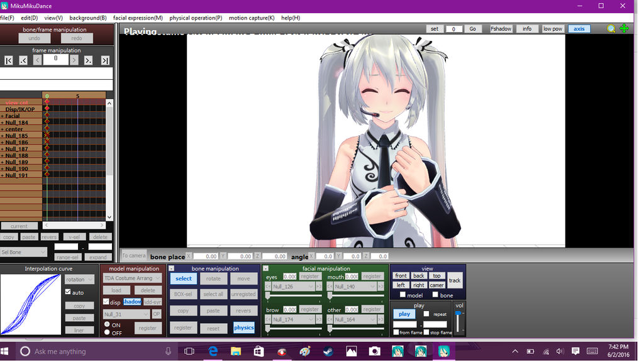The height and width of the screenshot is (362, 644).
Task: Open the physical operation(P) menu
Action: click(x=196, y=18)
